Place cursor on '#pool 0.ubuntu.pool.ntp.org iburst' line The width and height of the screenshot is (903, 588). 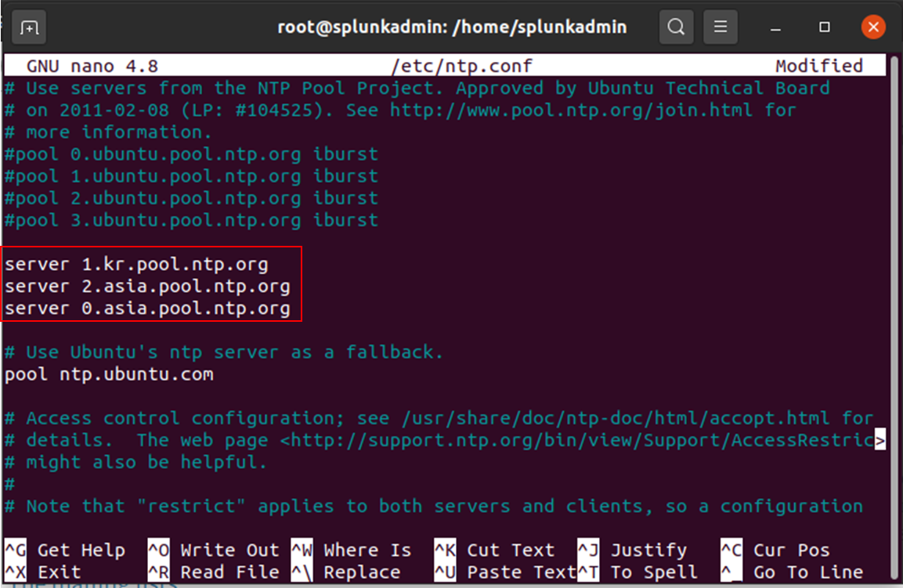click(x=191, y=154)
